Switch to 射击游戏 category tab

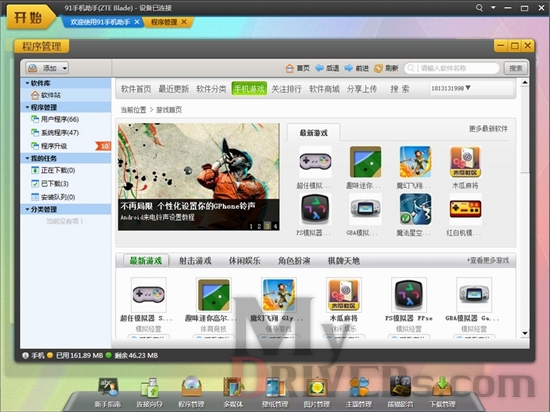click(x=195, y=261)
